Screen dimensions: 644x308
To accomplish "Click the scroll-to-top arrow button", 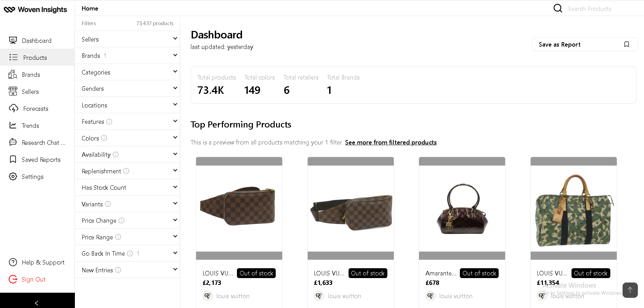I will click(x=630, y=290).
